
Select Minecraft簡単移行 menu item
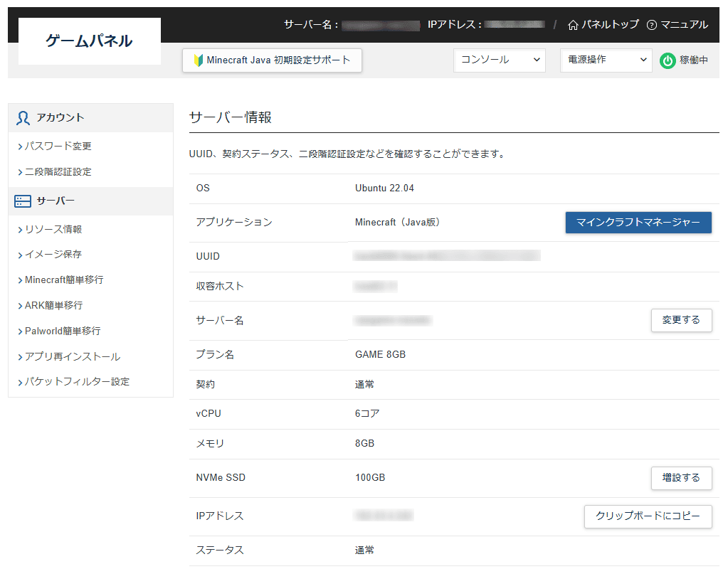[x=64, y=280]
